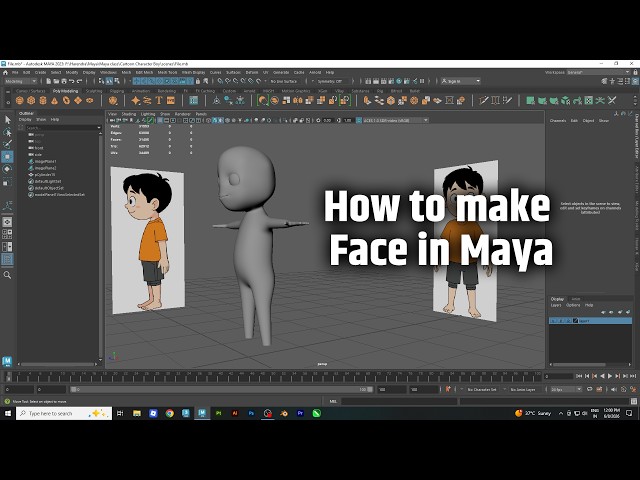This screenshot has height=480, width=640.
Task: Create a polygon disc from the shelf
Action: [x=90, y=100]
